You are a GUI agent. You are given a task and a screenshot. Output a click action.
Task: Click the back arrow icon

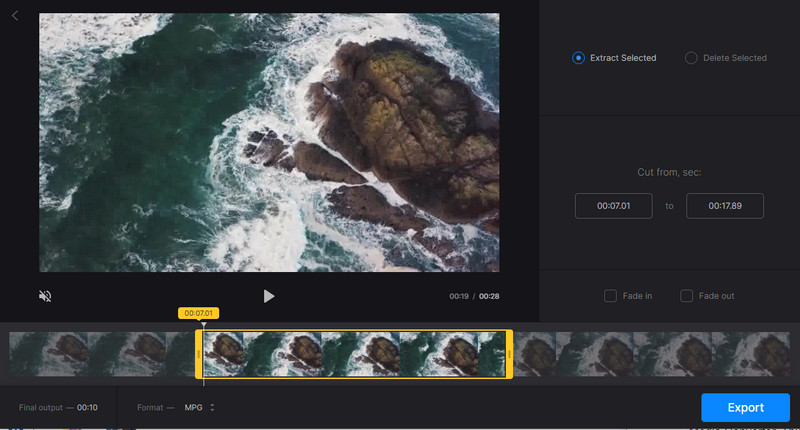tap(15, 16)
